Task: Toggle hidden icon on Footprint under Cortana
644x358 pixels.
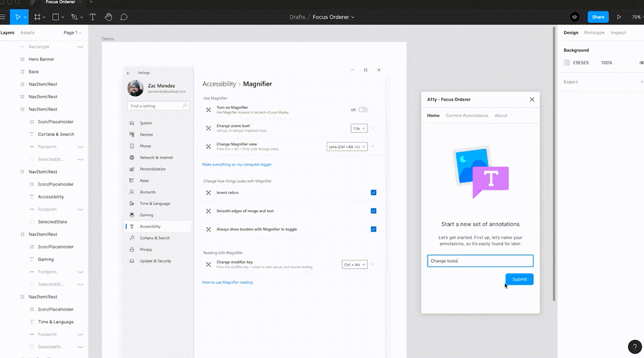Action: (80, 147)
